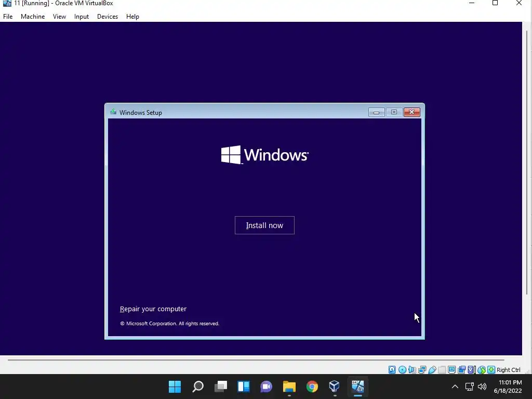Open the Windows Start menu
The image size is (532, 399).
click(175, 387)
